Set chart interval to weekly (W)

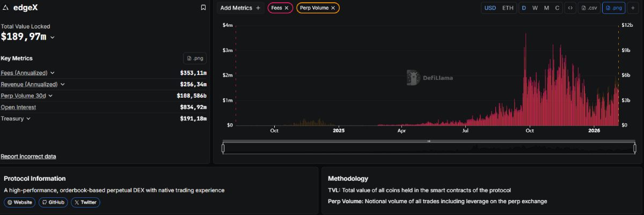535,8
